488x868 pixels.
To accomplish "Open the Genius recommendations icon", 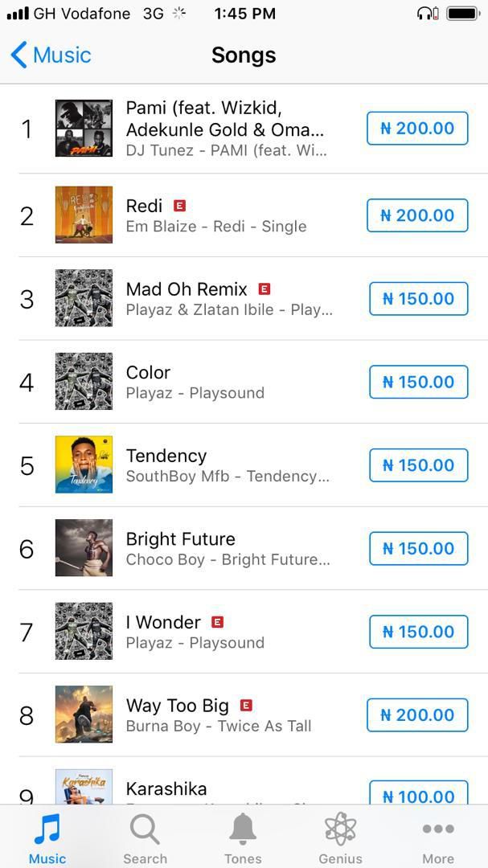I will click(340, 829).
